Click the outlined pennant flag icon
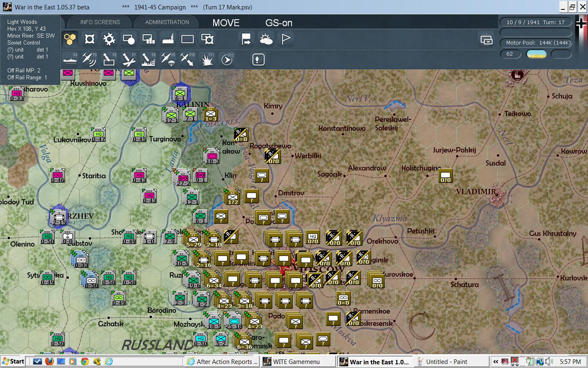This screenshot has width=588, height=368. [286, 39]
